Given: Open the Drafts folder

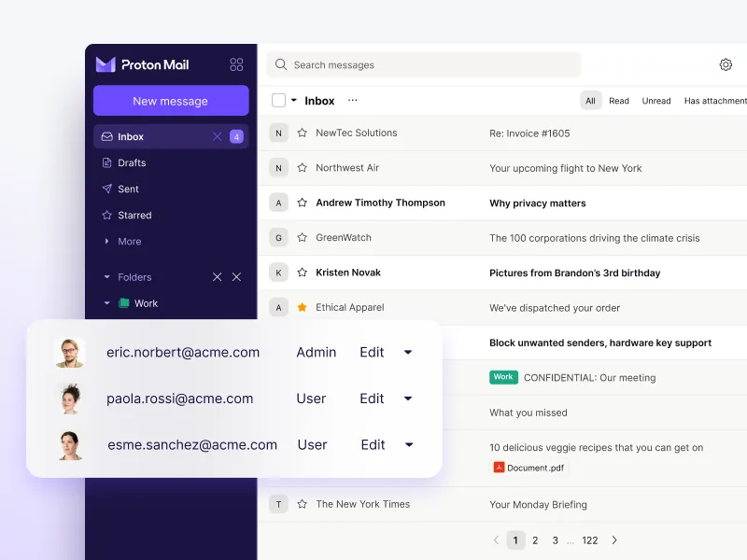Looking at the screenshot, I should 132,162.
